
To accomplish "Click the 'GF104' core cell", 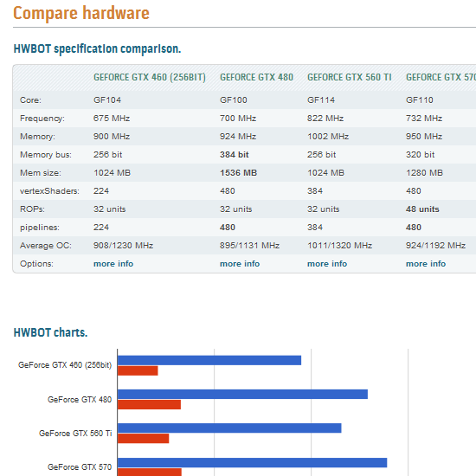I will [x=107, y=100].
